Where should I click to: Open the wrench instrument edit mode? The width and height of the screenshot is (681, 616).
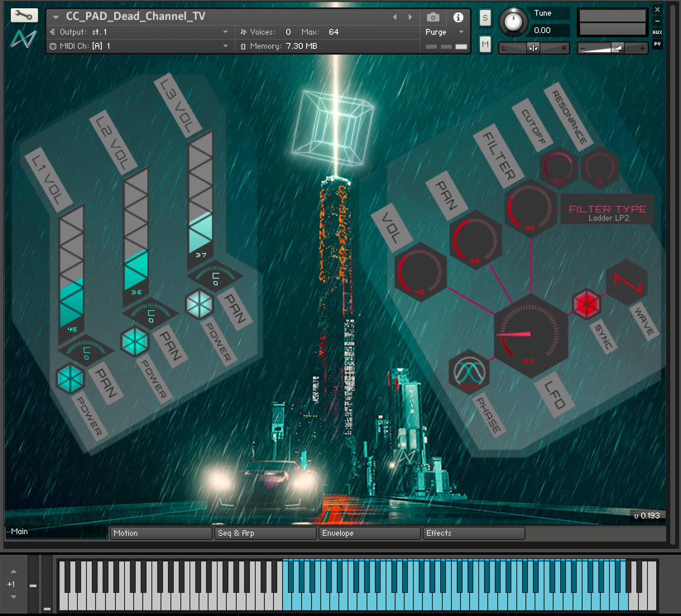[24, 15]
